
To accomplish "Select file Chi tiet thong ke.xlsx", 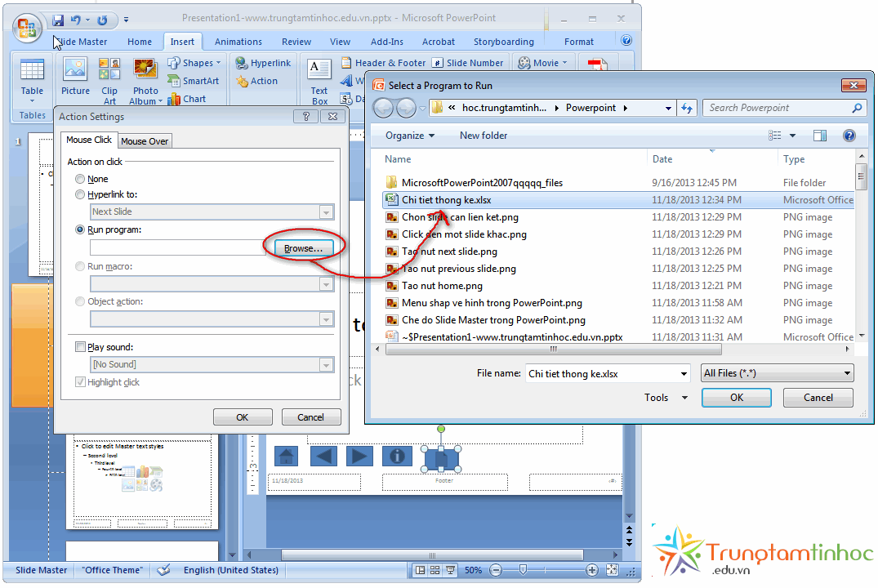I will pos(618,200).
